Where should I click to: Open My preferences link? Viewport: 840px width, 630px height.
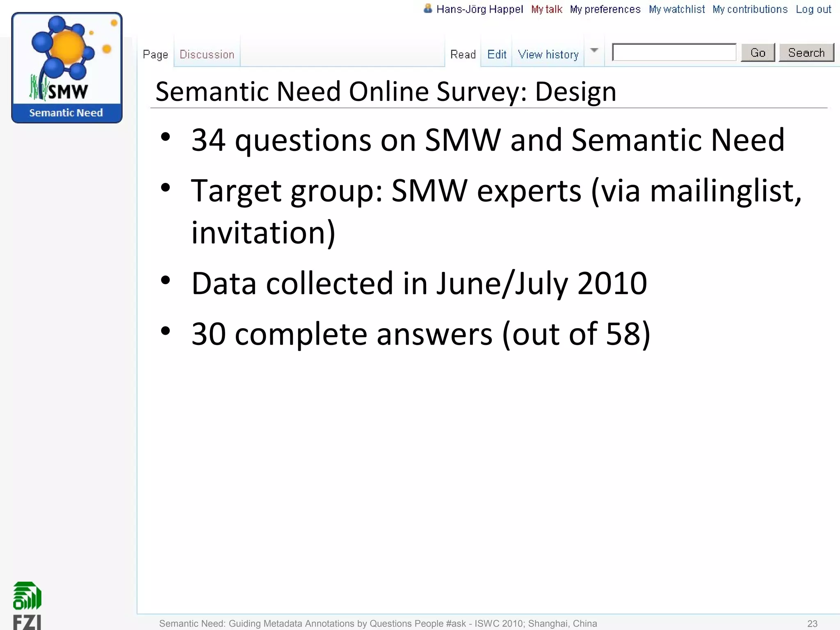tap(605, 9)
